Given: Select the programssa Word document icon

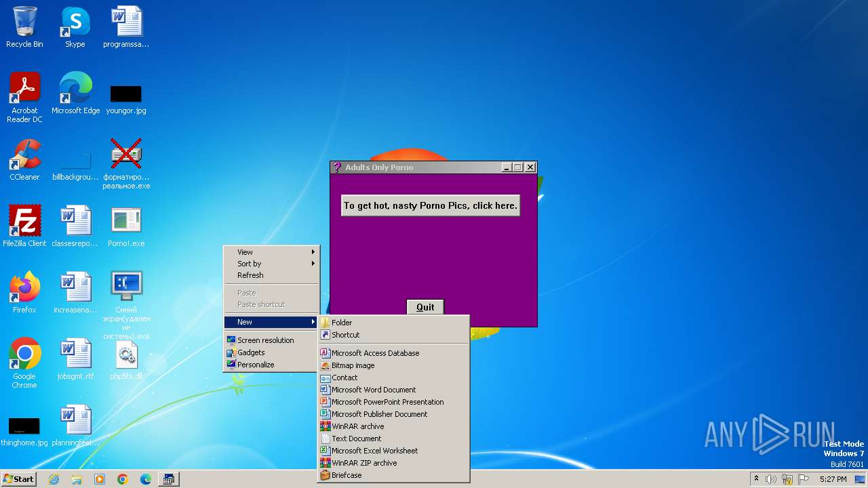Looking at the screenshot, I should point(126,27).
